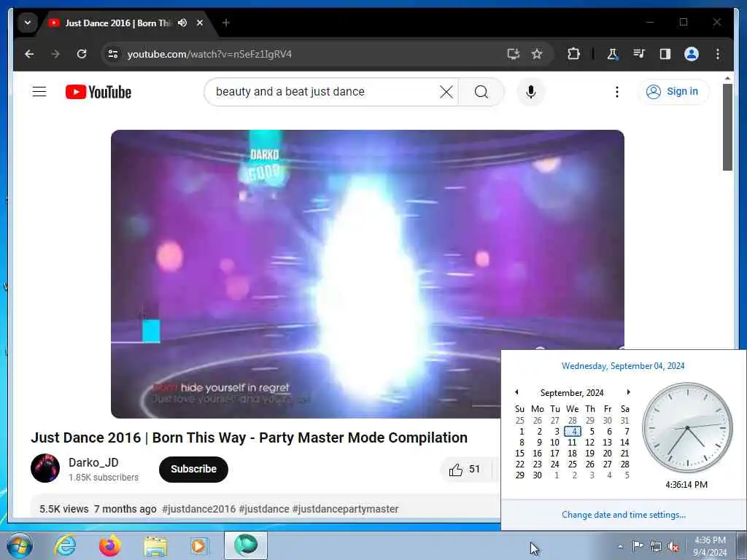Launch Firefox from the taskbar
This screenshot has height=560, width=747.
pyautogui.click(x=109, y=545)
